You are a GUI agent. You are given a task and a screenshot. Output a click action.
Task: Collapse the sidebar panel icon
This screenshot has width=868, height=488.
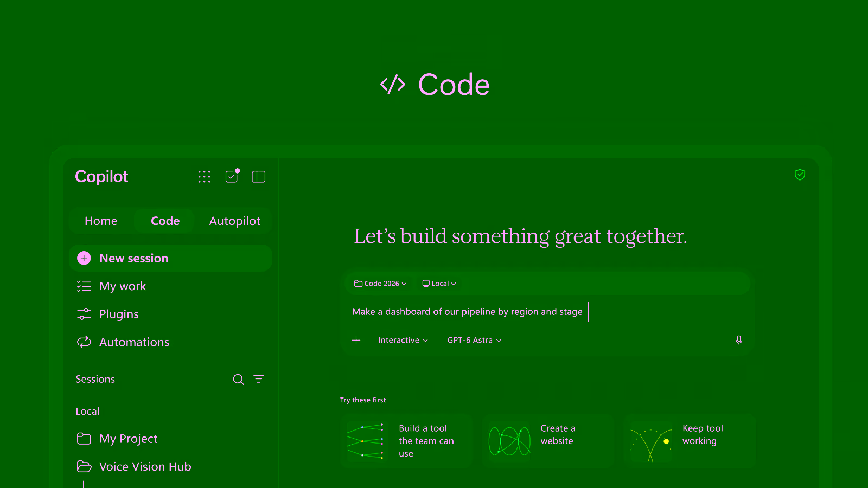click(259, 177)
